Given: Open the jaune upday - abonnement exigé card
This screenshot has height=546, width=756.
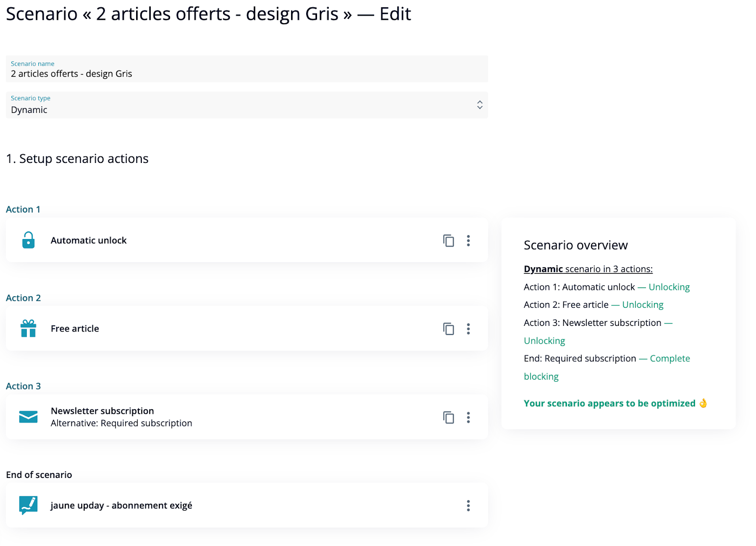Looking at the screenshot, I should tap(247, 505).
